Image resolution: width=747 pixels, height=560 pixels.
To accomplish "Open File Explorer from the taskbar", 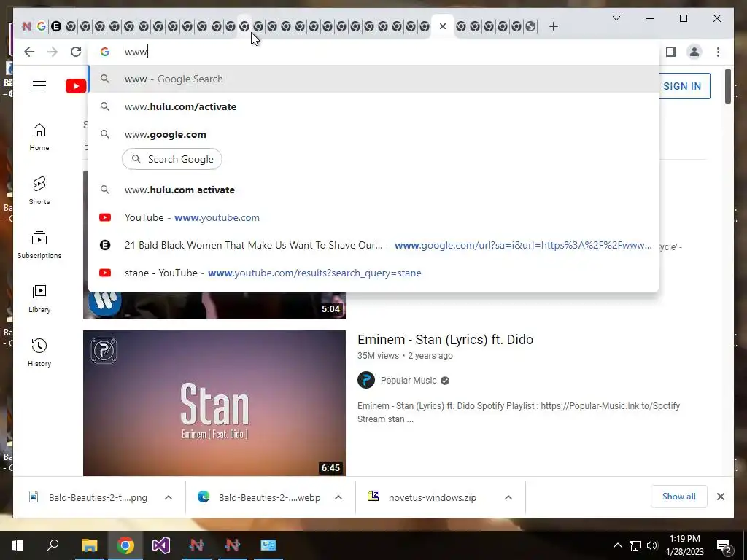I will coord(89,545).
